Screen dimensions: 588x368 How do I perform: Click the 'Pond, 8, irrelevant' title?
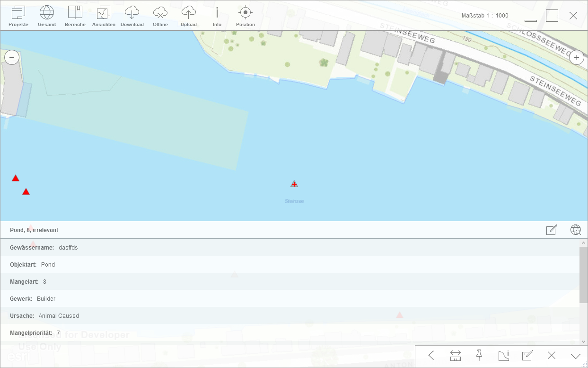pyautogui.click(x=34, y=230)
